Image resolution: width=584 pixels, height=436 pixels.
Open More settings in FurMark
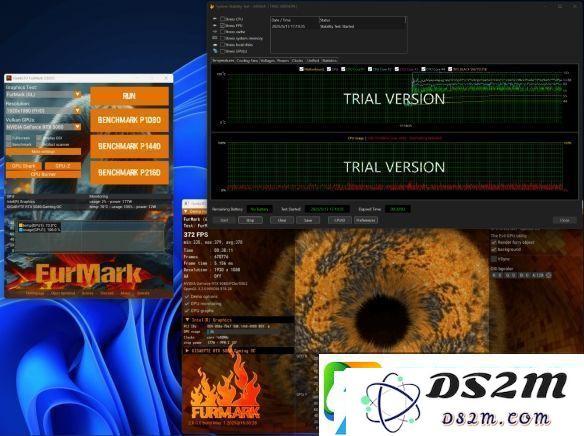tap(43, 152)
